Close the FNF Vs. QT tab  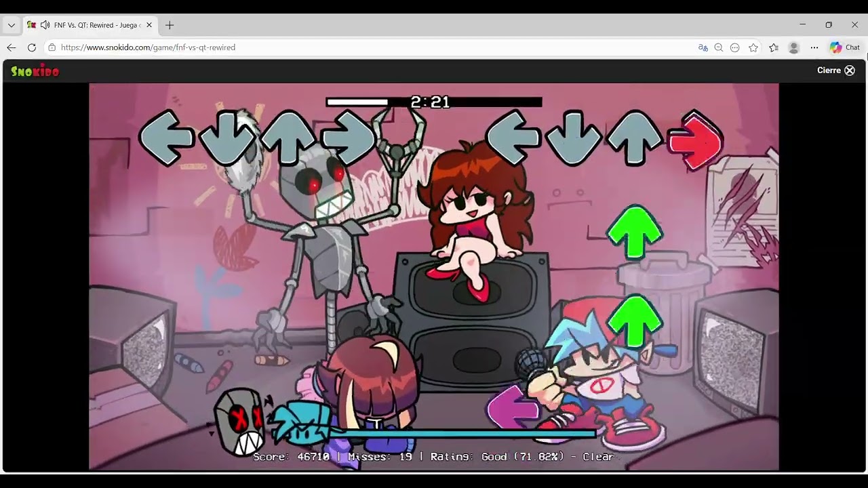pyautogui.click(x=149, y=25)
